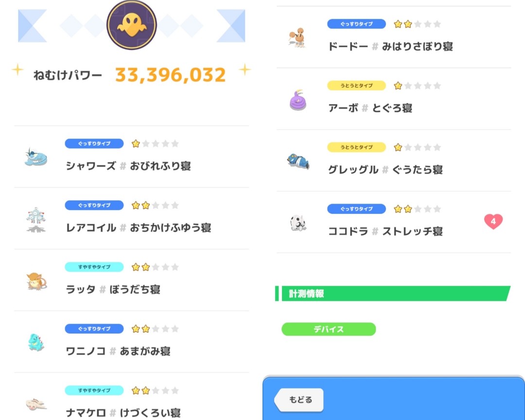Click the Slakoth (ナマケロ) sprite icon
Screen dimensions: 525x420
coord(36,403)
